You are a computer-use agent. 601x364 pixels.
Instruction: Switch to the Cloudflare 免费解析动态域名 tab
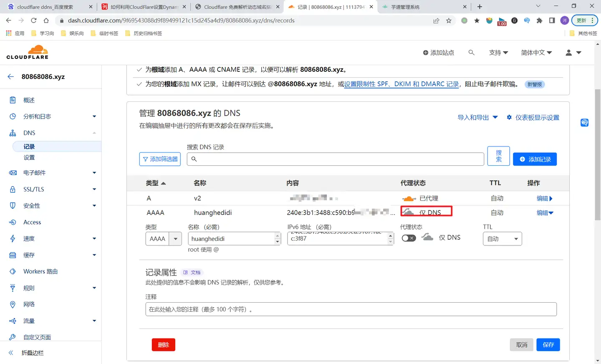coord(237,7)
